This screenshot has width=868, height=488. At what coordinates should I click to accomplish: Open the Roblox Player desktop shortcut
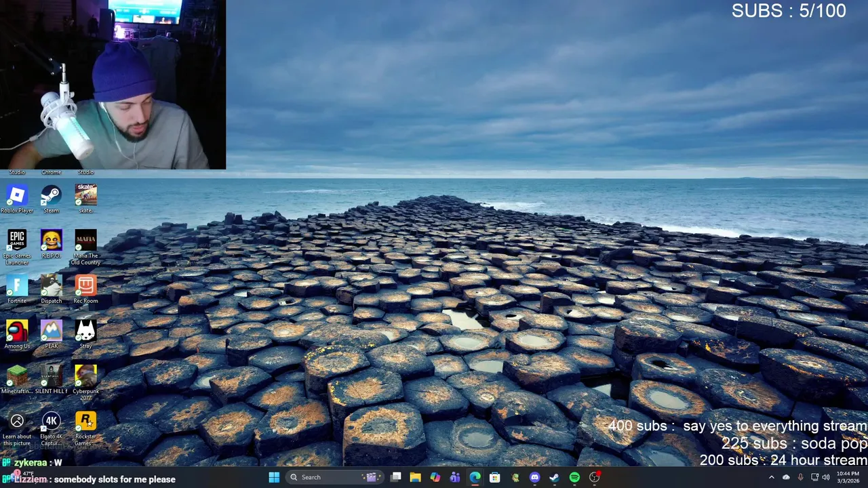click(x=17, y=199)
